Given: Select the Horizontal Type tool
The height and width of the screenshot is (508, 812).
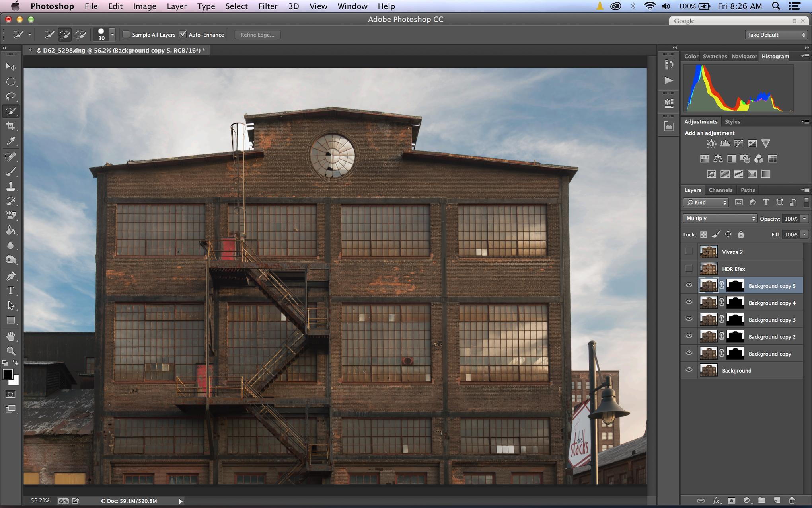Looking at the screenshot, I should pyautogui.click(x=11, y=291).
